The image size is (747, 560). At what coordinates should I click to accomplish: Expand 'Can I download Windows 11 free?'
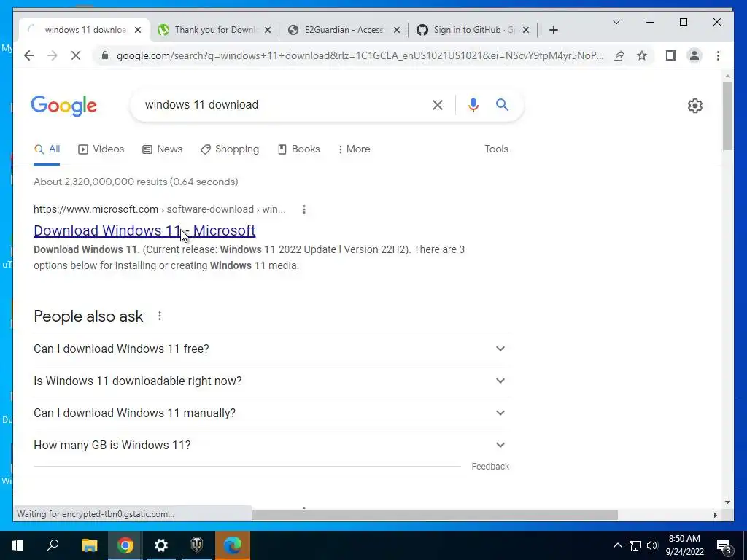[x=270, y=349]
